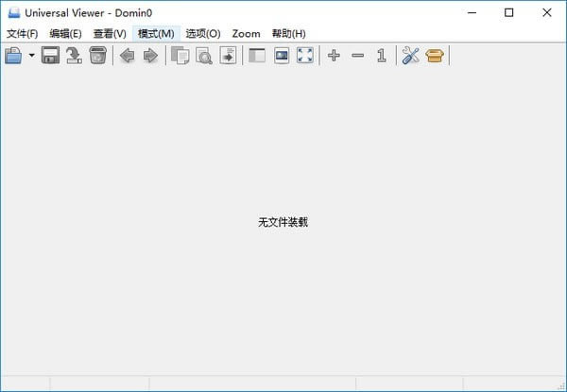Go to next file with right arrow
The width and height of the screenshot is (567, 392).
[150, 56]
